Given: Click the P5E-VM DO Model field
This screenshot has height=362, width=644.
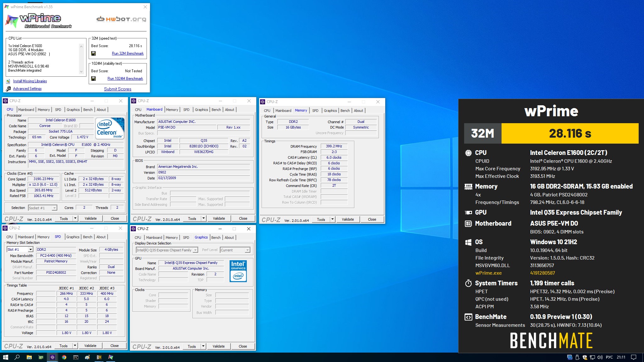Looking at the screenshot, I should pos(186,127).
